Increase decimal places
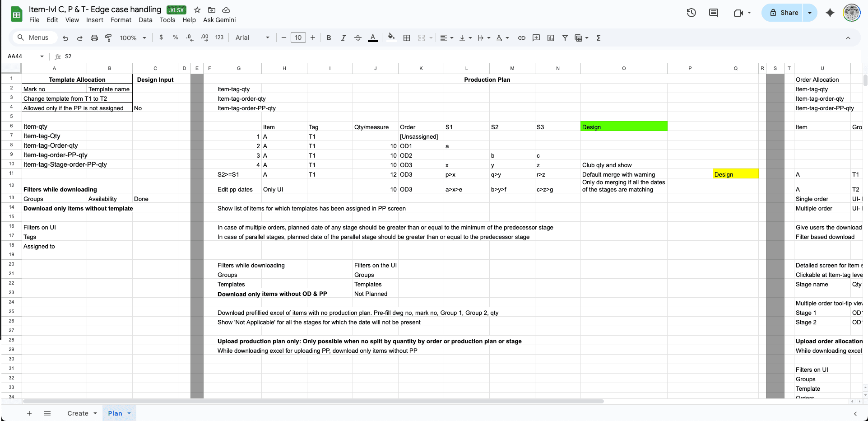868x421 pixels. coord(204,37)
